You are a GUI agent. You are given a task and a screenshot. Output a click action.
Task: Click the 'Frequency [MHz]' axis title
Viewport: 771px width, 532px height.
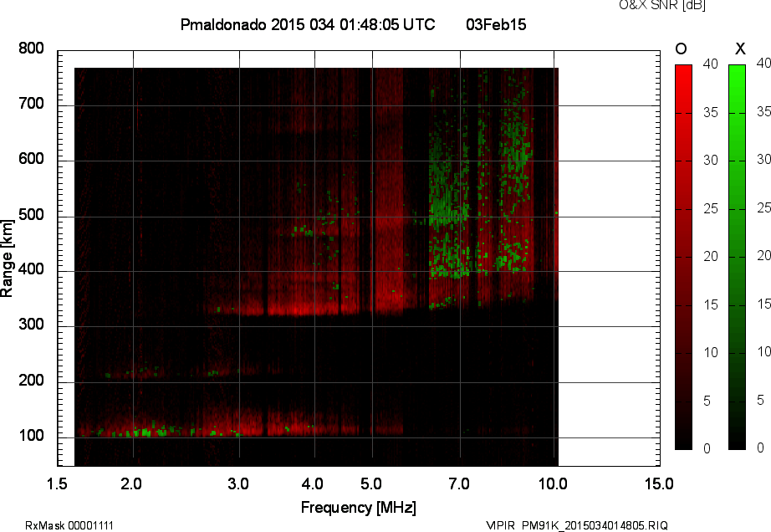coord(359,508)
